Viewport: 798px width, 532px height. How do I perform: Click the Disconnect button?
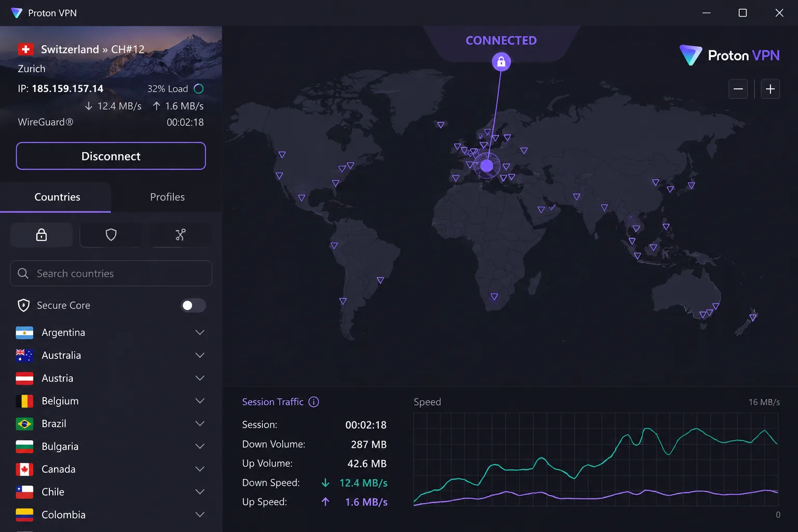111,156
